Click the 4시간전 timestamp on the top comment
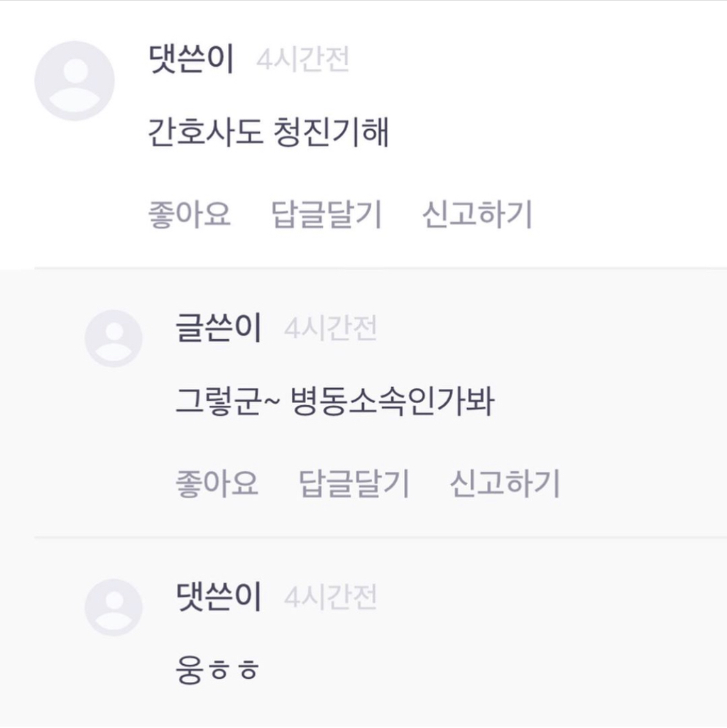The image size is (727, 728). coord(302,60)
